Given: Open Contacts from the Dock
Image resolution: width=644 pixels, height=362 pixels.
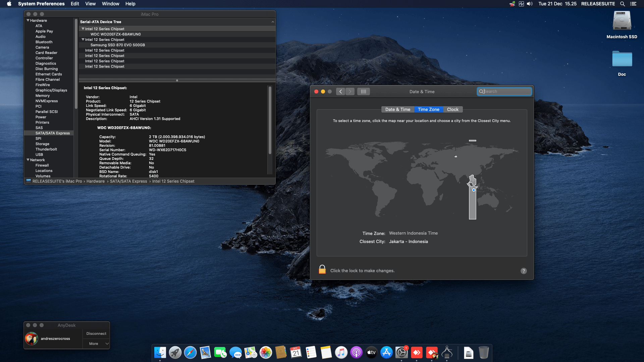Looking at the screenshot, I should (281, 353).
